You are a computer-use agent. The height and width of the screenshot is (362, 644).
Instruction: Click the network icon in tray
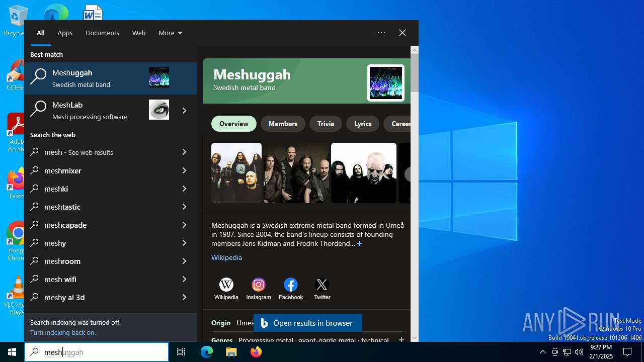click(x=567, y=352)
